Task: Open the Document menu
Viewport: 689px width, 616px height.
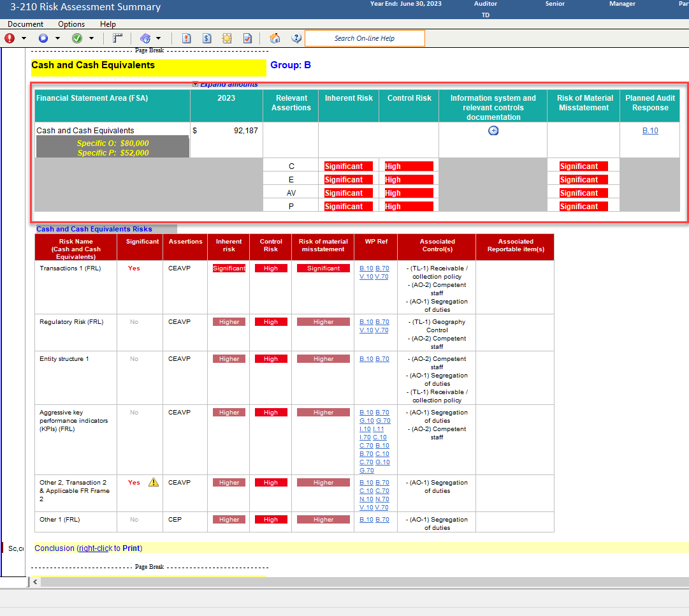Action: pos(25,24)
